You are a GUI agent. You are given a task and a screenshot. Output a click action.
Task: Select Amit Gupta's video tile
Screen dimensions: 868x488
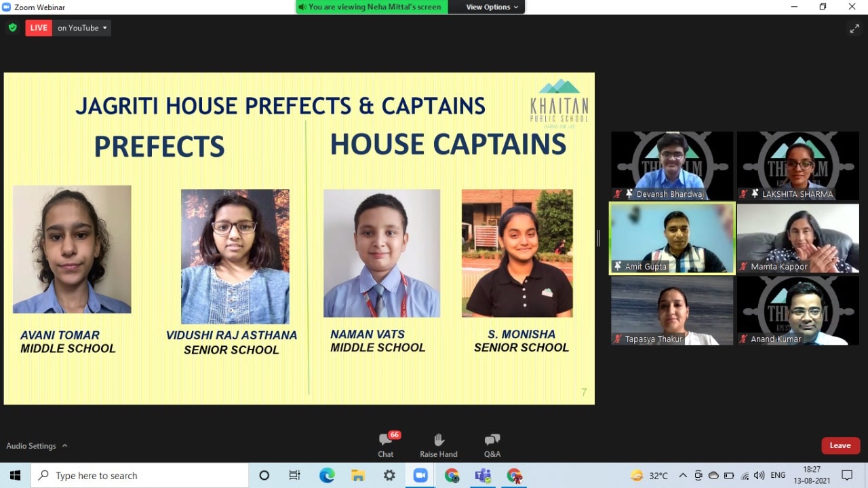[672, 238]
